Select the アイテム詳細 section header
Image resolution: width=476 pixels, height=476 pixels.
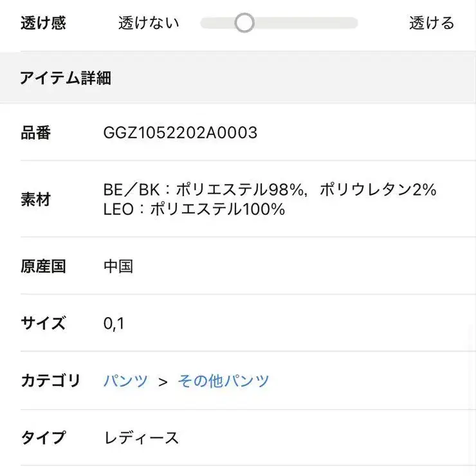pyautogui.click(x=66, y=78)
